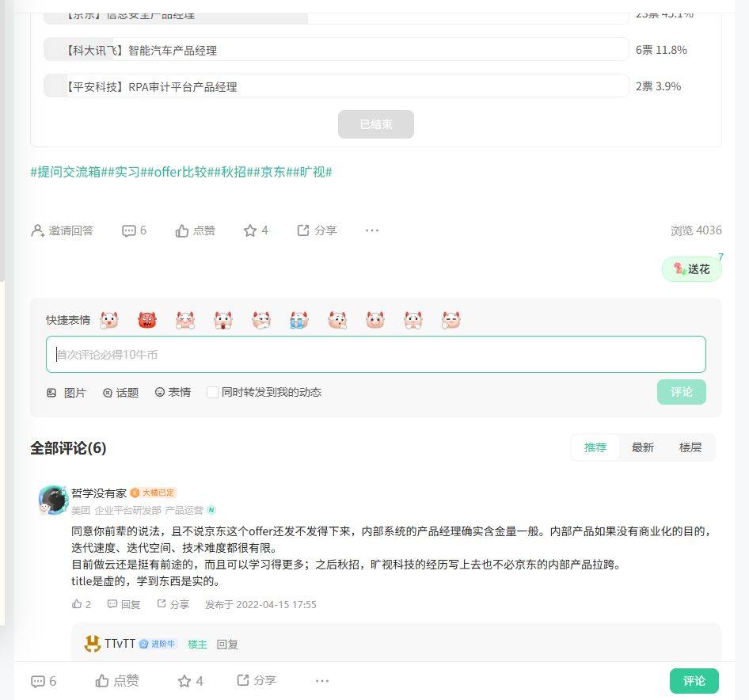Focus the comment input field
749x700 pixels.
tap(376, 355)
